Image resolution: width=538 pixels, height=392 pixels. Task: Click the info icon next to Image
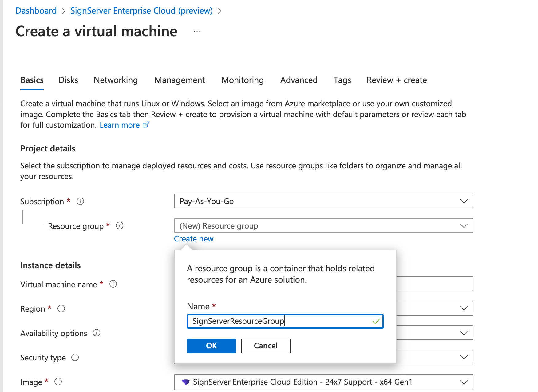click(x=58, y=382)
